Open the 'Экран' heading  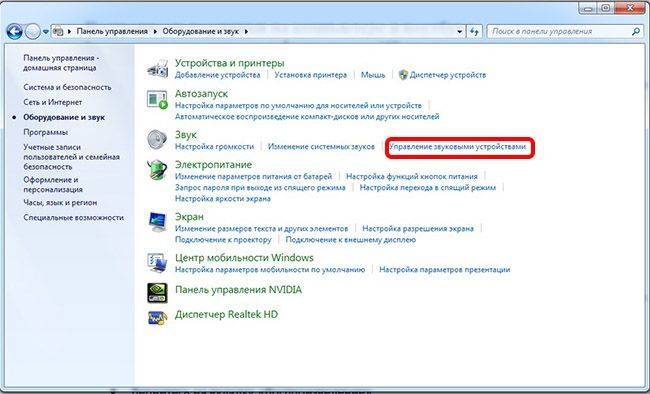189,217
